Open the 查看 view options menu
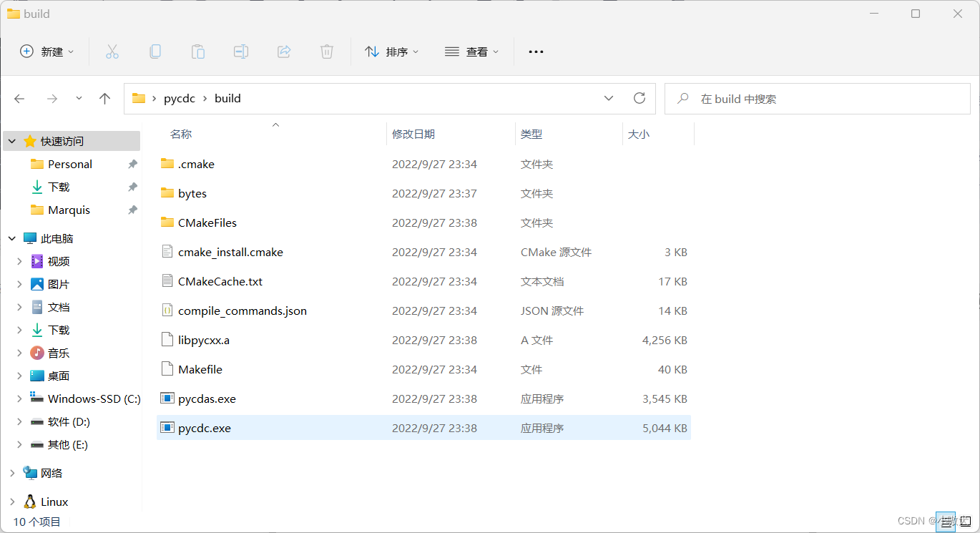This screenshot has height=533, width=980. coord(471,51)
